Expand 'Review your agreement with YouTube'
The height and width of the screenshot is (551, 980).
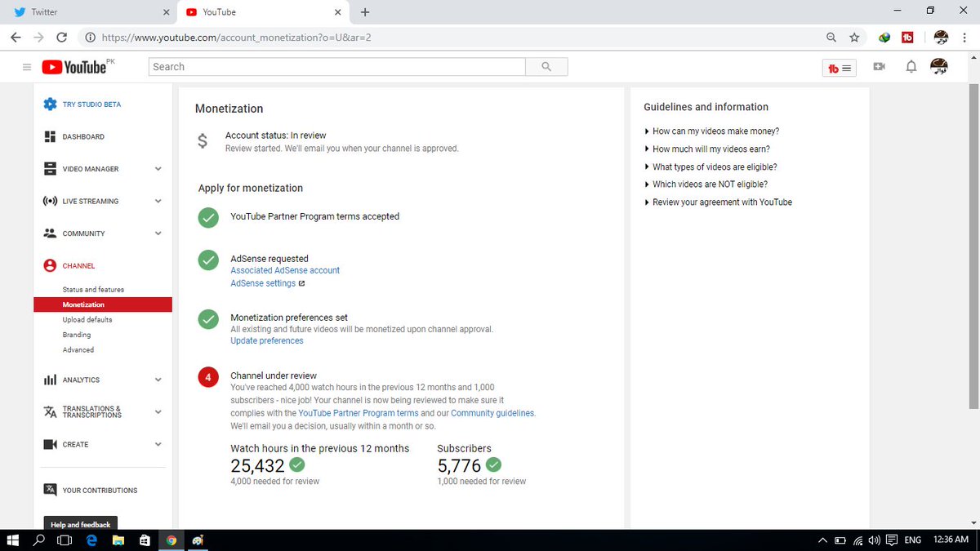click(x=718, y=202)
